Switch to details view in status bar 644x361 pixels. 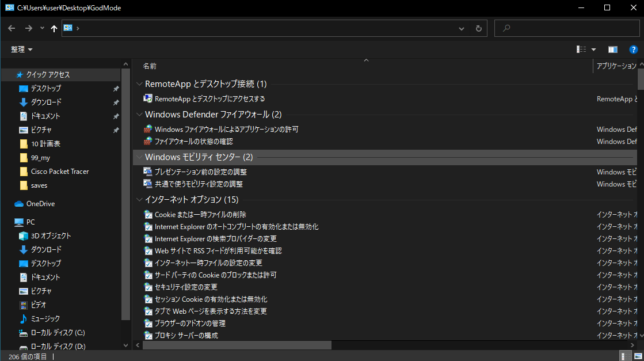[624, 356]
